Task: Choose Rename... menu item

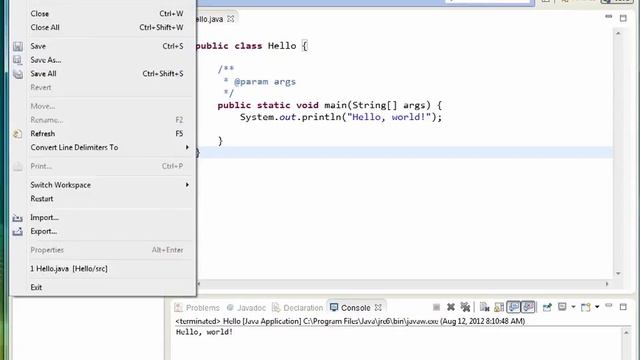Action: tap(102, 120)
